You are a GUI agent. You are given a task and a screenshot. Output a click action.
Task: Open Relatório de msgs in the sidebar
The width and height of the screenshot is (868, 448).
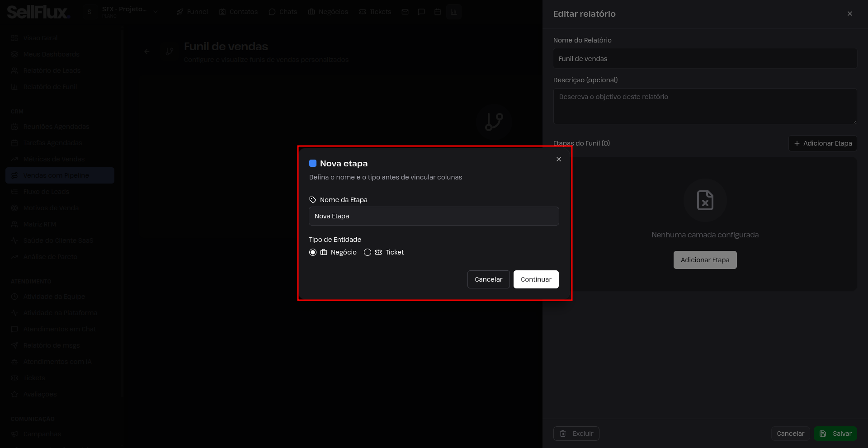(60, 345)
